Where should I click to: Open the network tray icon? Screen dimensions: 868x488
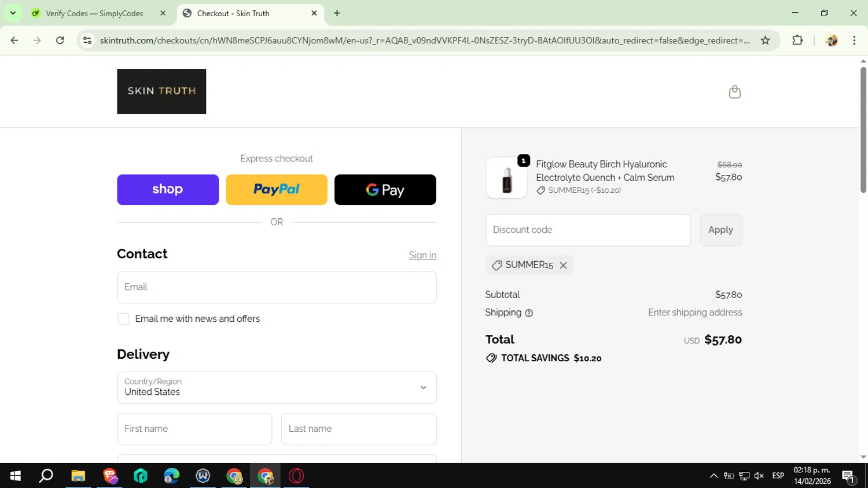(x=744, y=476)
